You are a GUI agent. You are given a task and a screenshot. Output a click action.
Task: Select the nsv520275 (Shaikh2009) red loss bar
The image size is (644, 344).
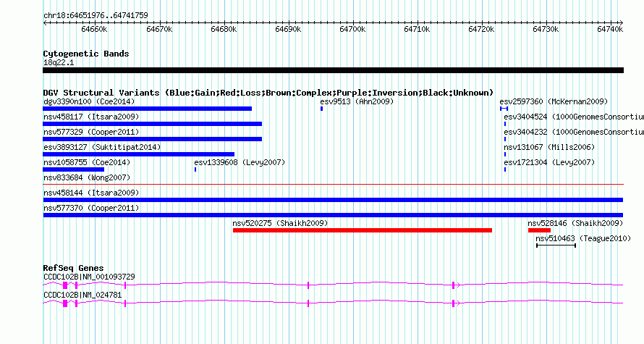[x=363, y=230]
